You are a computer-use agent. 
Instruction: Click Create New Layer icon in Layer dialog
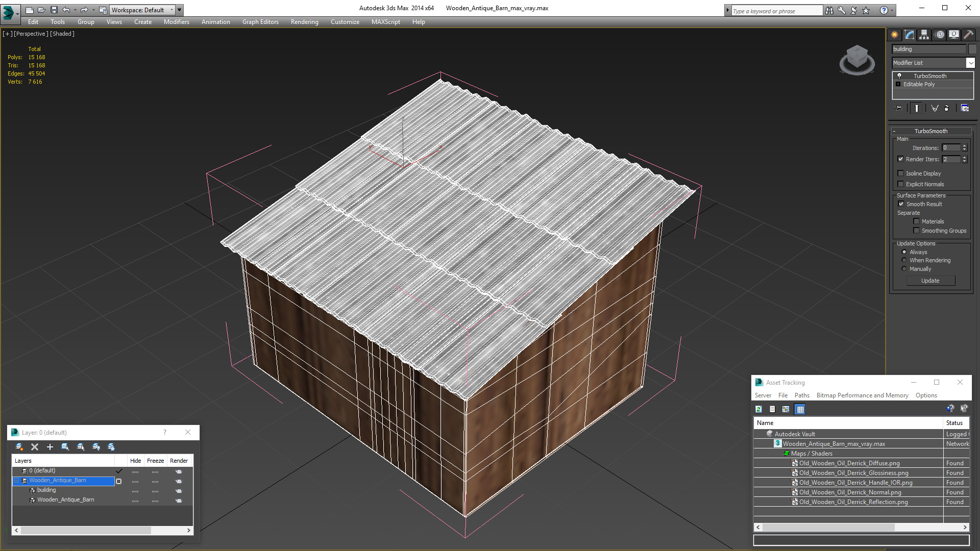(x=19, y=447)
